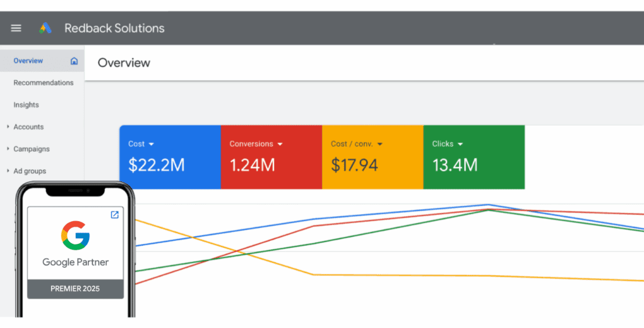Open Accounts in the sidebar

(x=28, y=127)
